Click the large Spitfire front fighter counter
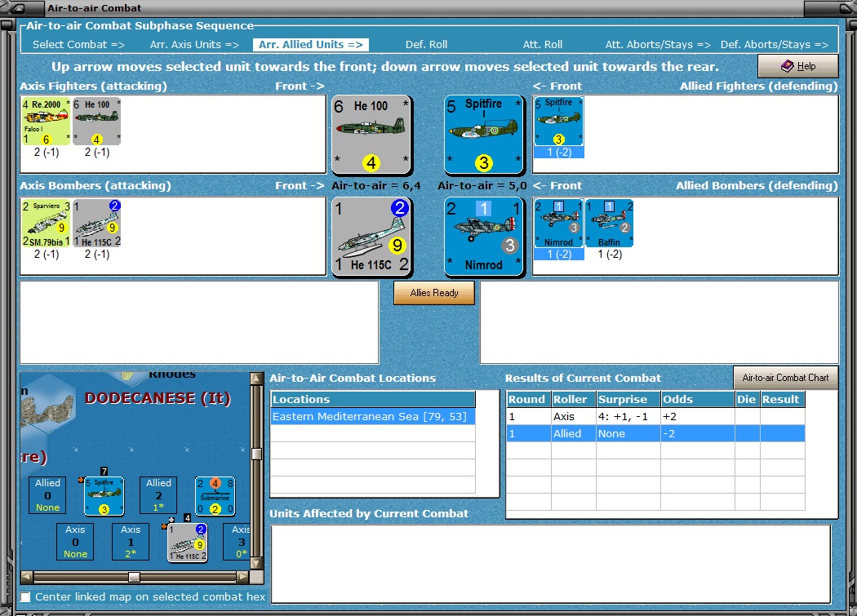Image resolution: width=857 pixels, height=616 pixels. click(x=484, y=135)
